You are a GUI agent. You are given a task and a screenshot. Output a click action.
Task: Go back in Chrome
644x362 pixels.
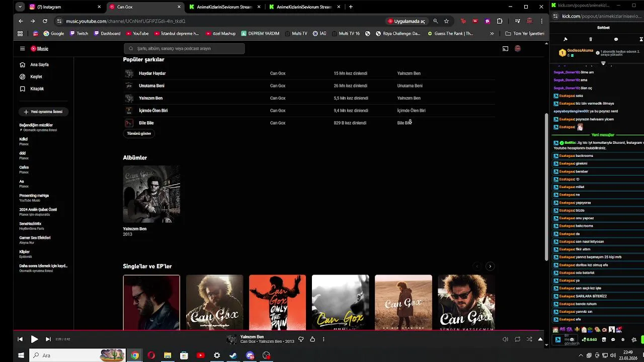click(x=21, y=21)
